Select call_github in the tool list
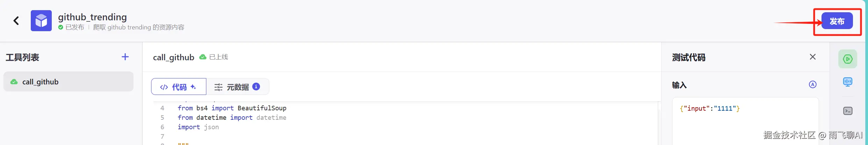 point(69,82)
